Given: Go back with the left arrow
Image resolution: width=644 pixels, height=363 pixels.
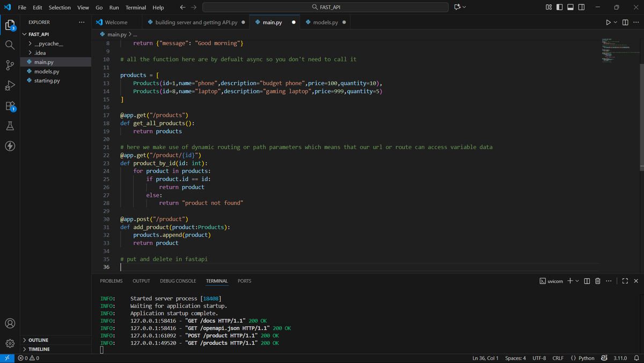Looking at the screenshot, I should click(182, 8).
